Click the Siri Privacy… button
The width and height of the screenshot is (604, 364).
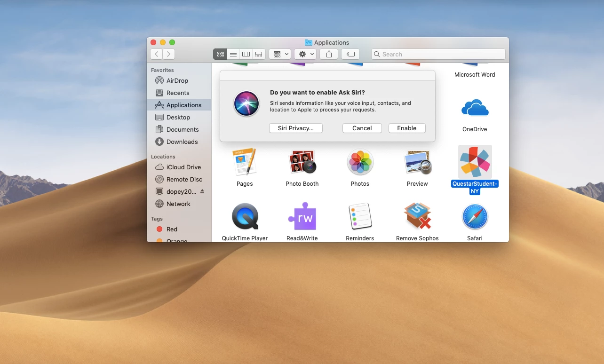(296, 128)
